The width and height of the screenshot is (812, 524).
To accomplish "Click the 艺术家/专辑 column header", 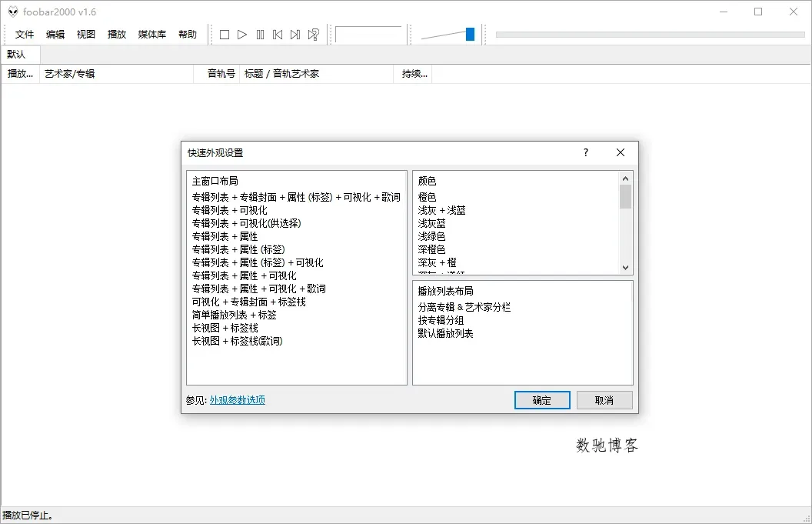I will click(117, 74).
